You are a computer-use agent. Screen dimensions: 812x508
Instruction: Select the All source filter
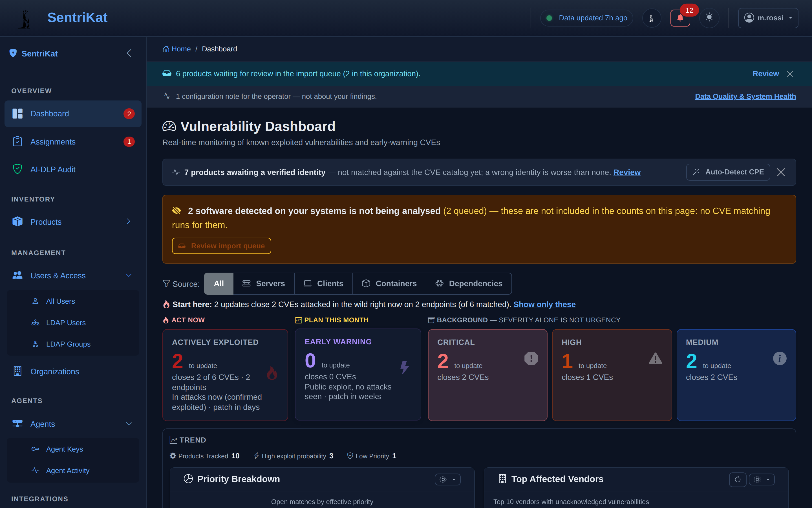[x=219, y=284]
